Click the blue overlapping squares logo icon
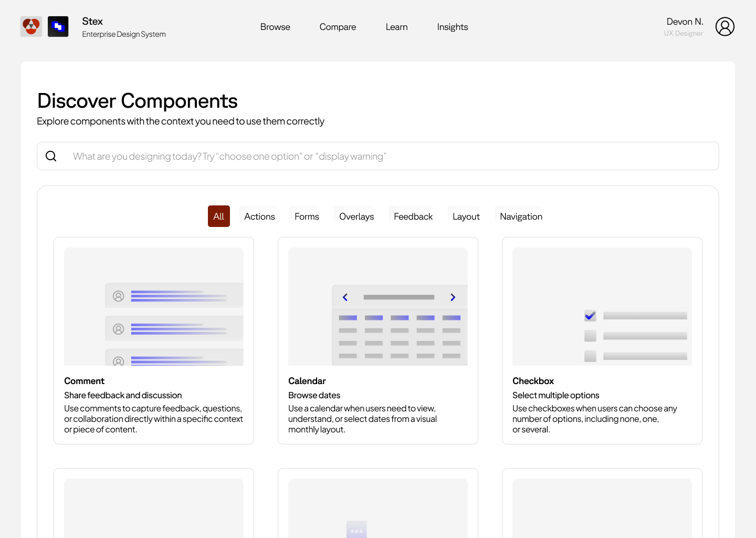 tap(58, 26)
